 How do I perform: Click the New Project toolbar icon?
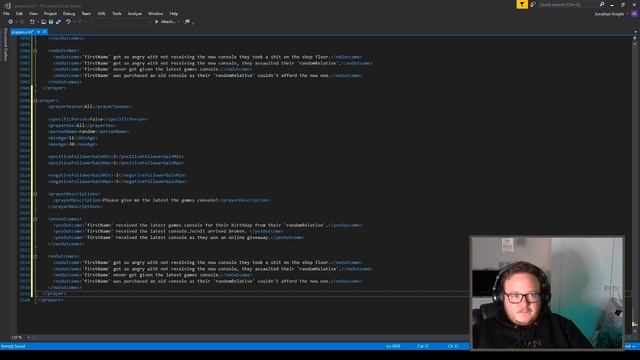coord(32,22)
